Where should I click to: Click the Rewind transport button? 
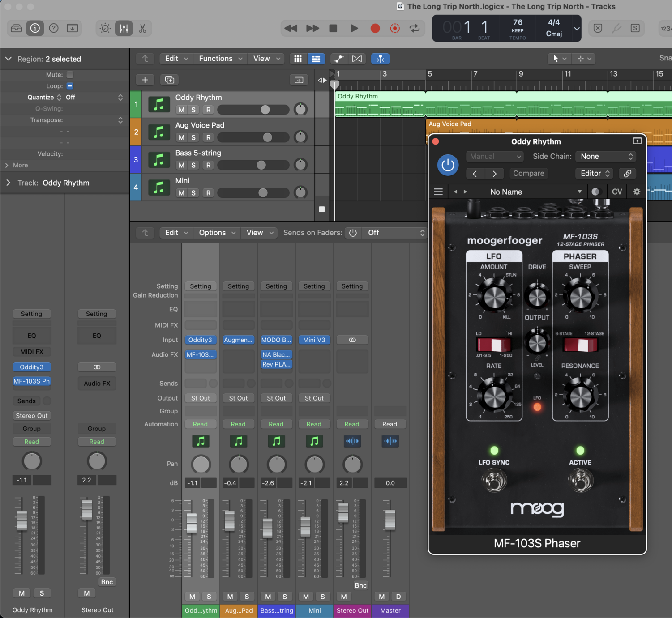click(x=291, y=28)
